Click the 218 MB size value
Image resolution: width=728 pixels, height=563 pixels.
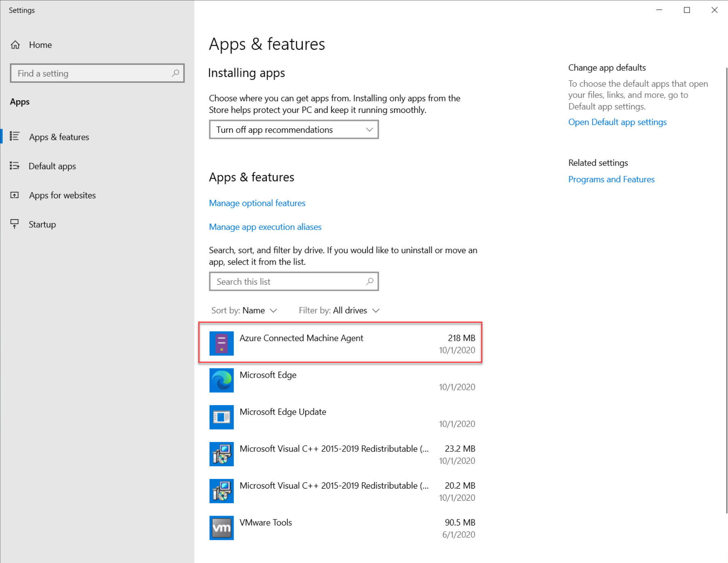point(461,338)
